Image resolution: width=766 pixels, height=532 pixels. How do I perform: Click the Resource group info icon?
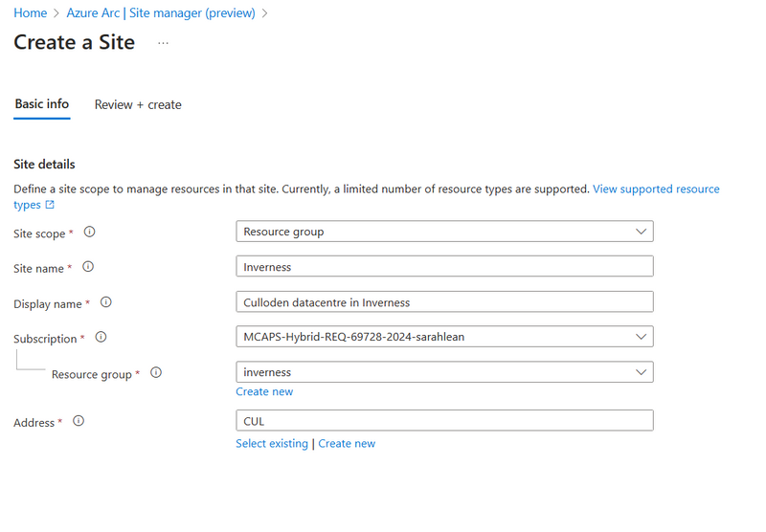click(156, 373)
